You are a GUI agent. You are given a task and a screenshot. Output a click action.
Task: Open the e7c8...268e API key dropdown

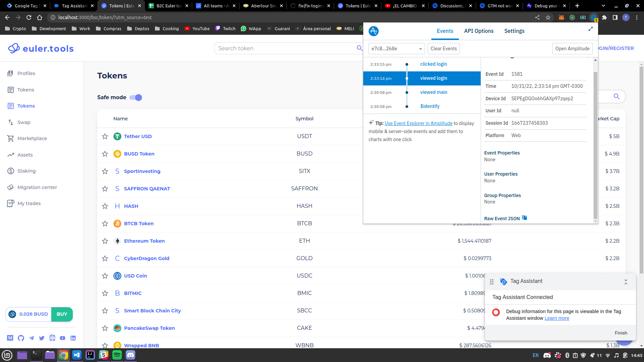pos(396,49)
